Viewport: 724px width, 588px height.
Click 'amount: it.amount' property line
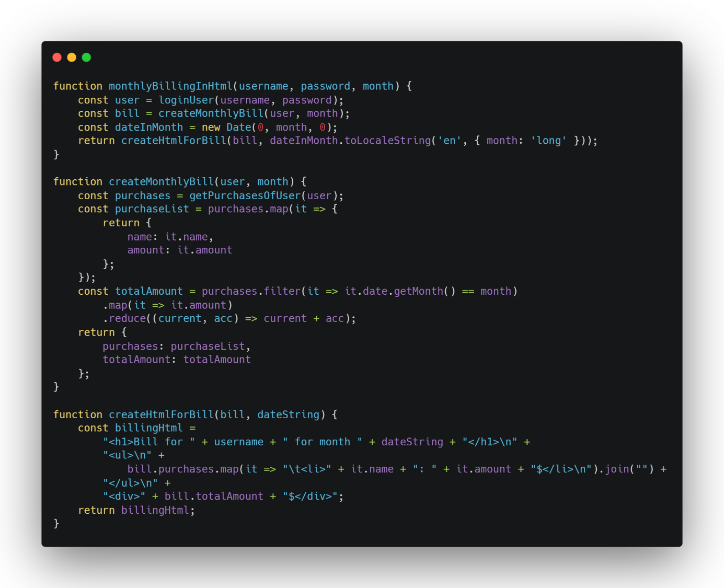(x=180, y=250)
